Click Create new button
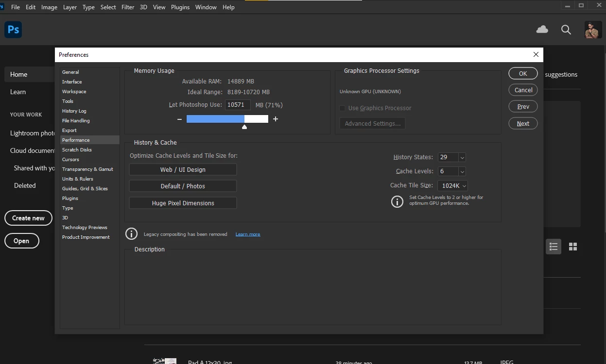Screen dimensions: 606x364 tap(28, 218)
